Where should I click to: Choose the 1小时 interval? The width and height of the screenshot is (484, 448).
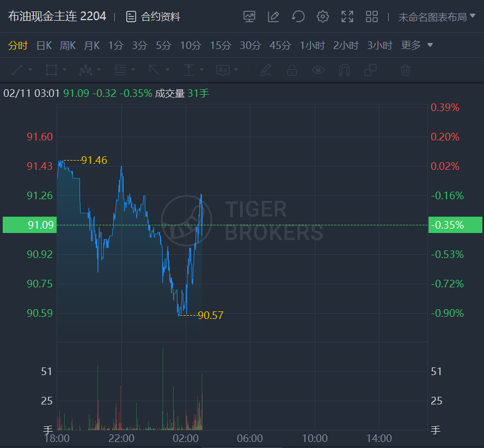point(312,45)
